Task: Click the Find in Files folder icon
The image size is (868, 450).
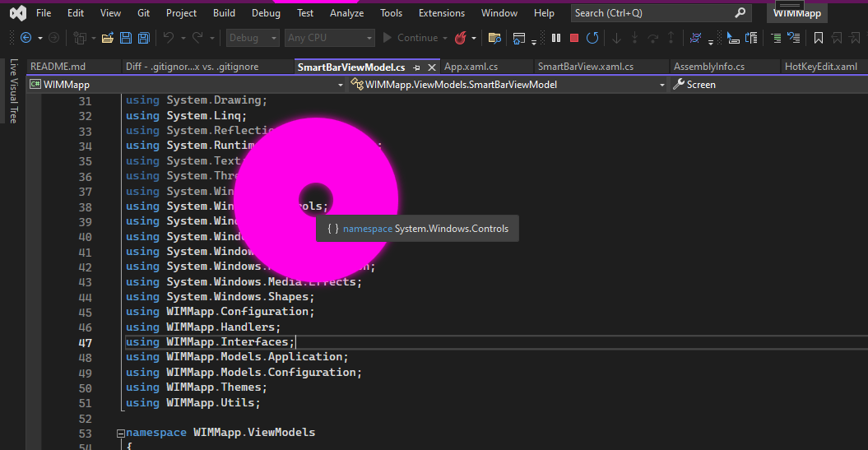Action: tap(494, 38)
